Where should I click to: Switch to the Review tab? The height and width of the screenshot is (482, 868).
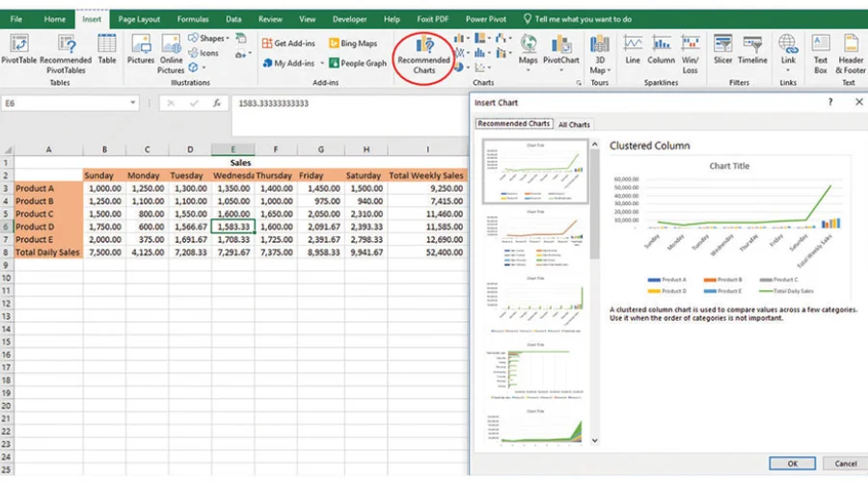click(270, 19)
